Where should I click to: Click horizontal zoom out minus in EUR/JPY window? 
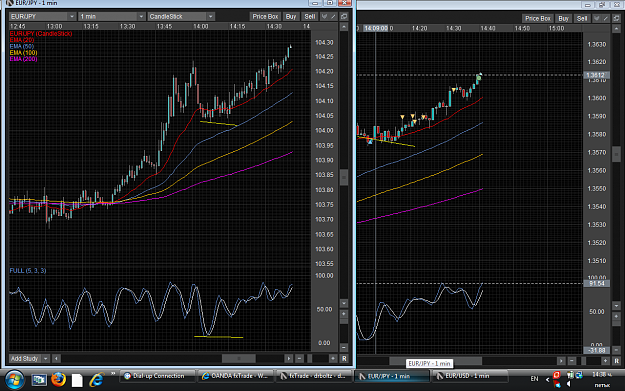point(299,359)
